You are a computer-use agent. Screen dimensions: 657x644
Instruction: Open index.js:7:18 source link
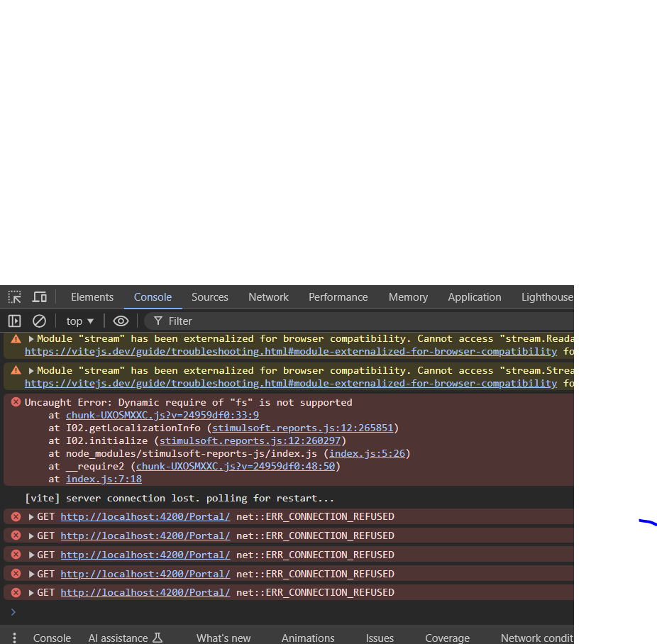click(x=104, y=479)
